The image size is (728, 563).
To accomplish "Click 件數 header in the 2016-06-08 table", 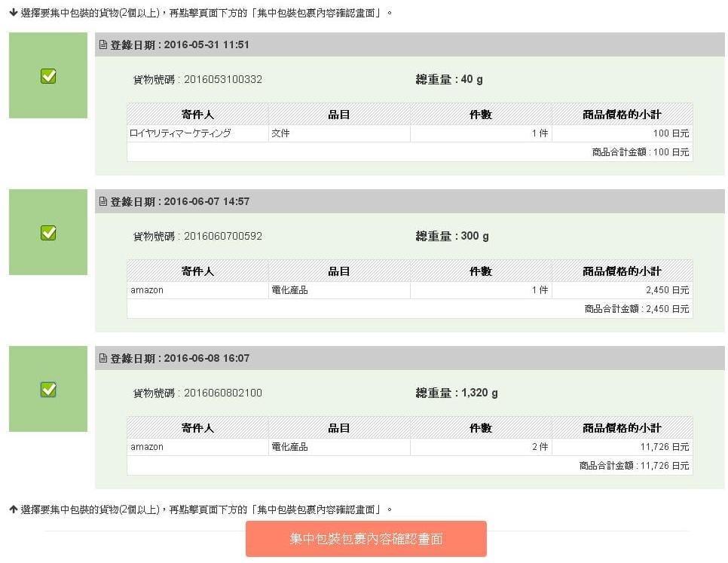I will [481, 428].
